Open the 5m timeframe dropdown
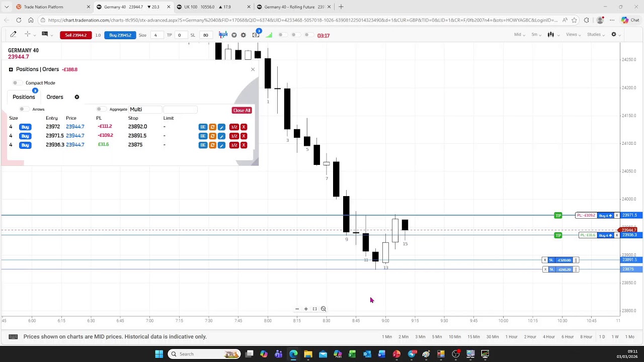 [536, 35]
